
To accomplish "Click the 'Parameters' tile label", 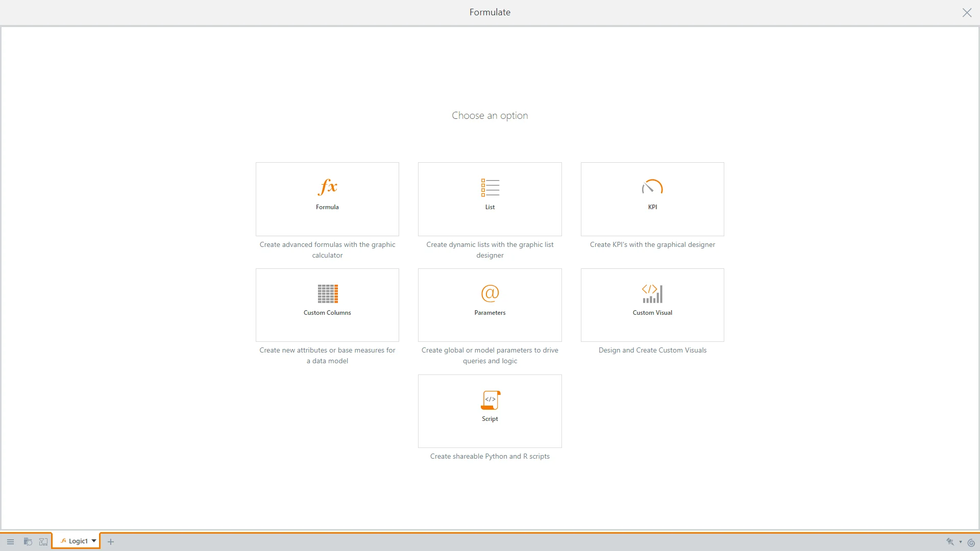I will tap(490, 313).
